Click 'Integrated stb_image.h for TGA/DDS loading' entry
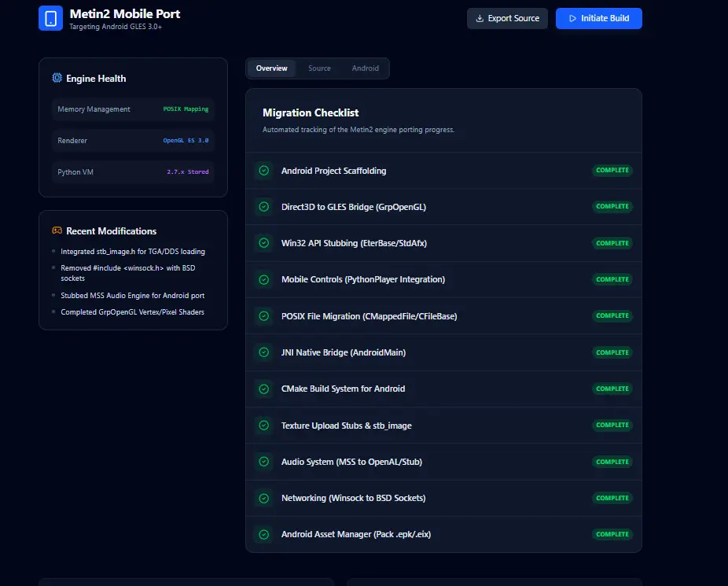This screenshot has height=586, width=728. coord(133,251)
